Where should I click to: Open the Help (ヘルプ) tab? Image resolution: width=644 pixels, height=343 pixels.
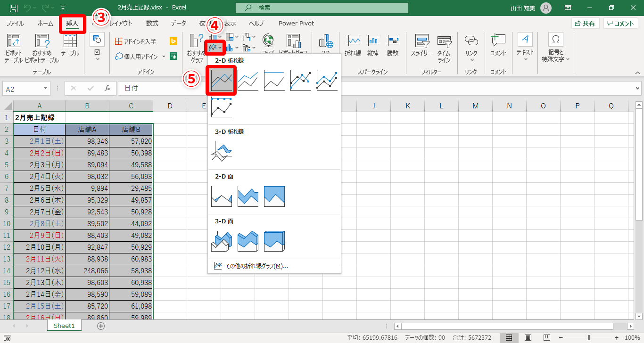click(x=256, y=24)
